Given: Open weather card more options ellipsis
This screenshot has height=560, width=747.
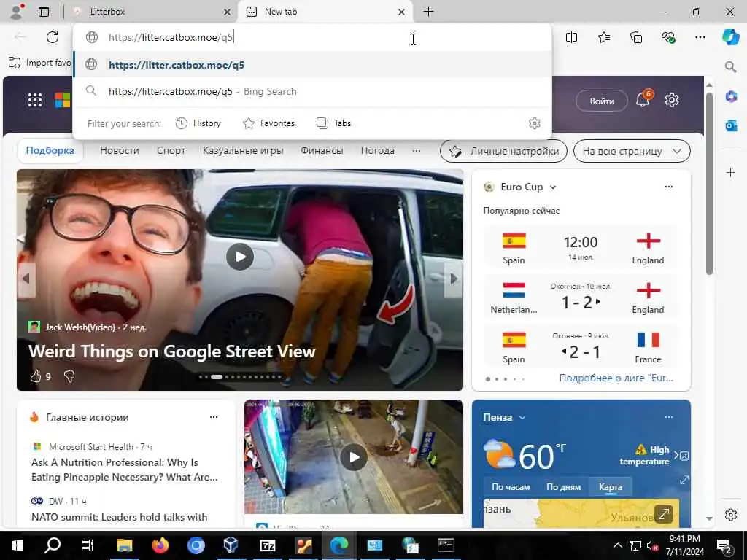Looking at the screenshot, I should click(x=668, y=416).
